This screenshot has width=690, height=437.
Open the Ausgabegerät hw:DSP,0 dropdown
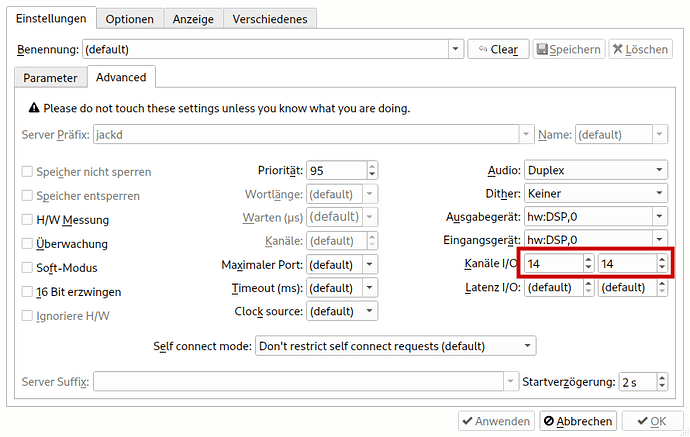click(x=596, y=216)
